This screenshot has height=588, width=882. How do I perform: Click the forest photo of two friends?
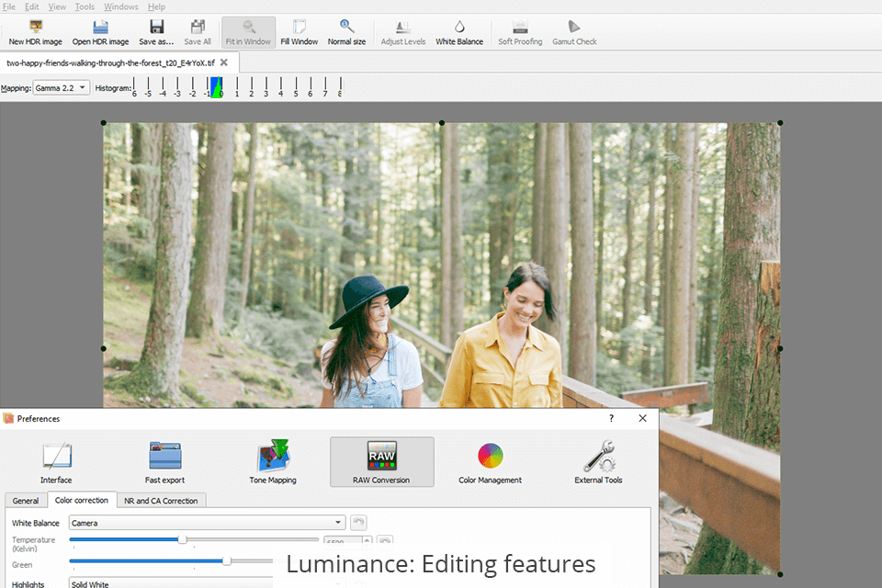(x=442, y=265)
